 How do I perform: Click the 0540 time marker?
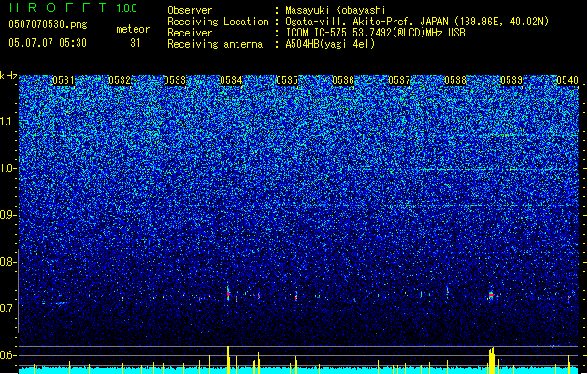pos(567,80)
